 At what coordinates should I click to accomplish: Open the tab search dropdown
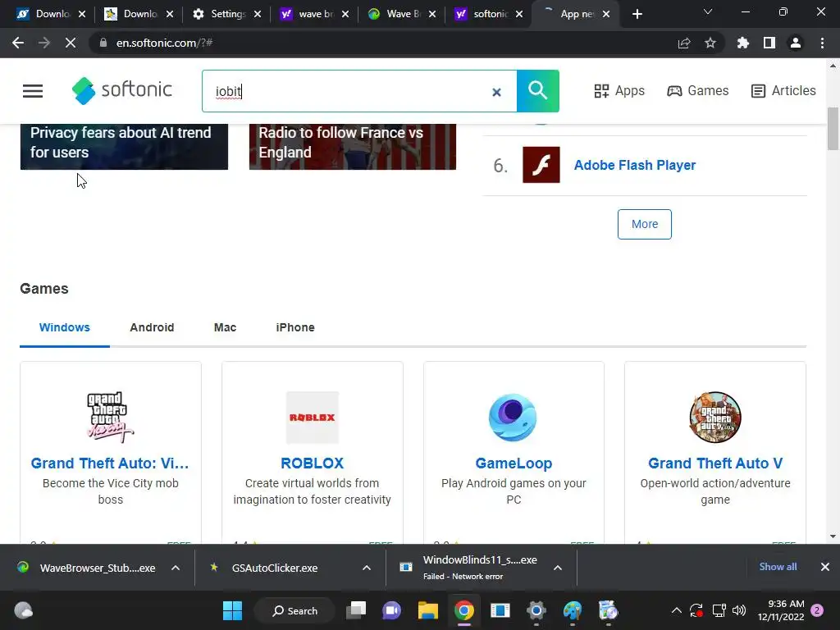[x=708, y=11]
